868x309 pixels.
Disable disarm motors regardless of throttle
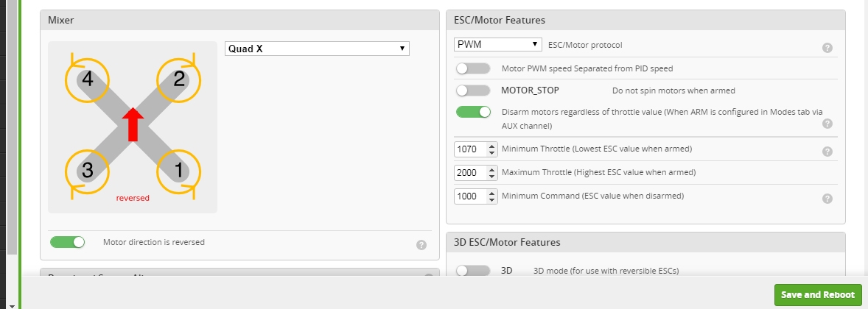click(473, 112)
